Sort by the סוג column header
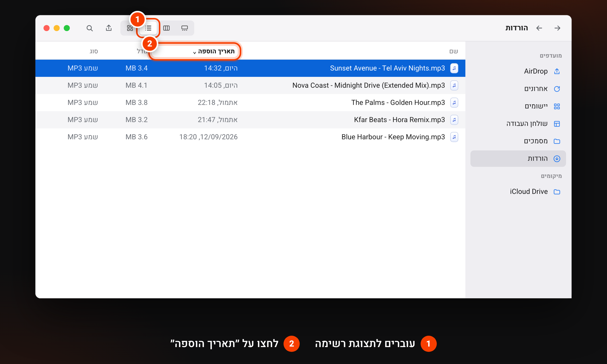 (94, 51)
